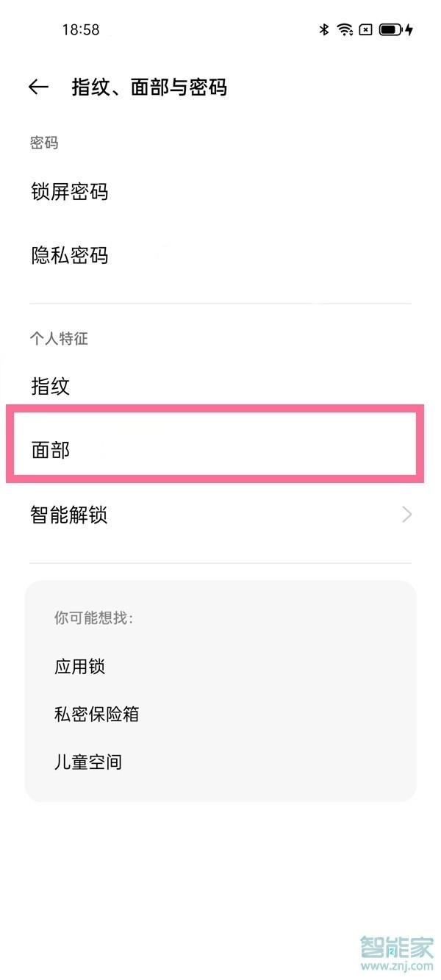Tap the page title 指纹、面部与密码
Image resolution: width=441 pixels, height=980 pixels.
click(147, 87)
